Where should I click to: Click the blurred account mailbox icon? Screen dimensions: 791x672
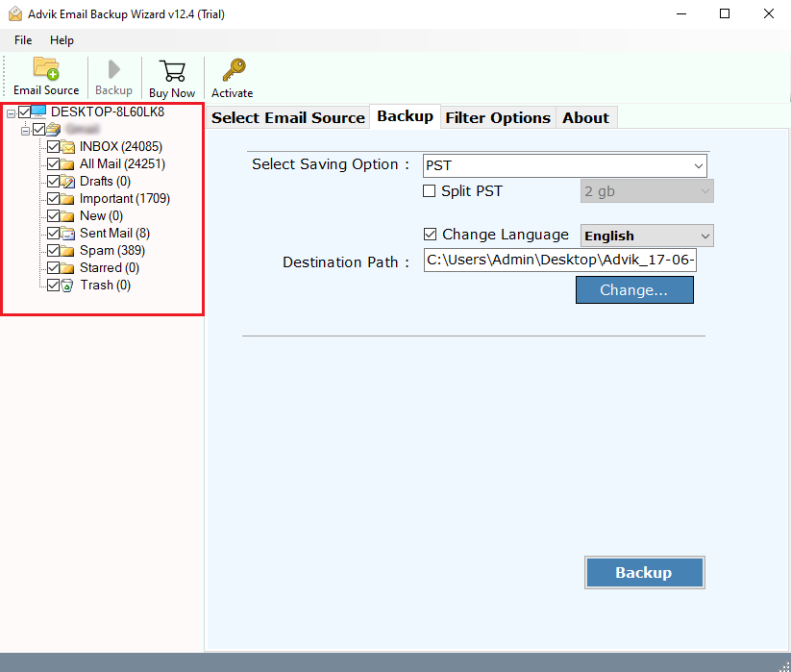(54, 130)
